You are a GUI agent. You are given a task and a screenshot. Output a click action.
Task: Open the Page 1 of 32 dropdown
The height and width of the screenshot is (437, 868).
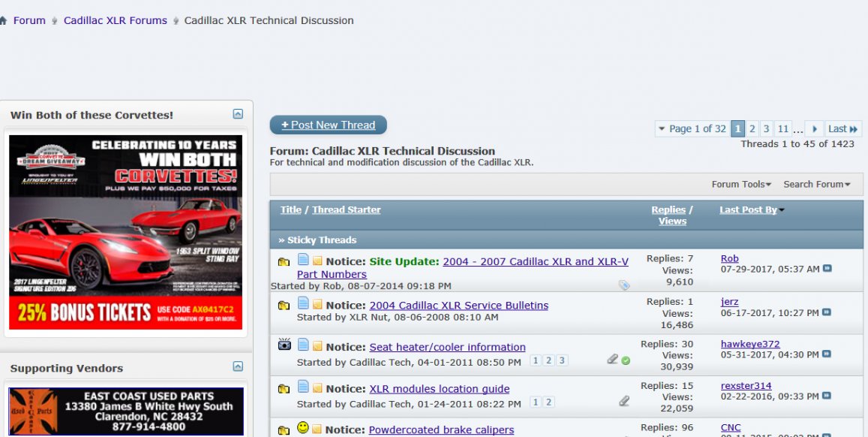tap(692, 128)
